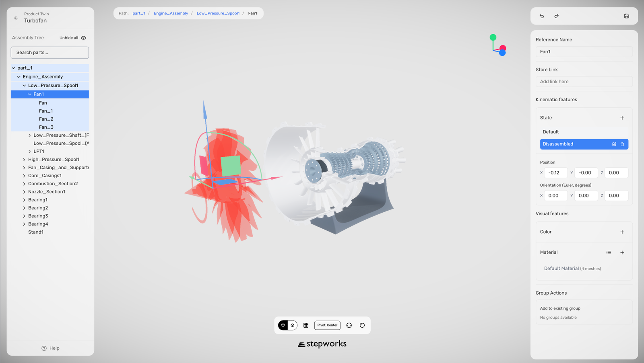Click the green Y-axis ball on orientation gizmo

pos(493,37)
